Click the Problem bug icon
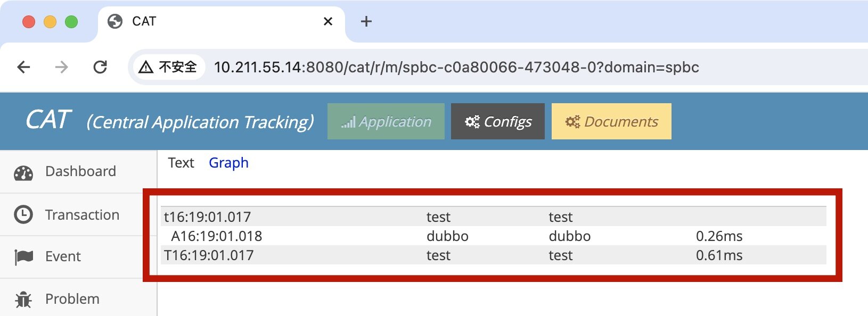This screenshot has height=316, width=868. click(x=23, y=300)
